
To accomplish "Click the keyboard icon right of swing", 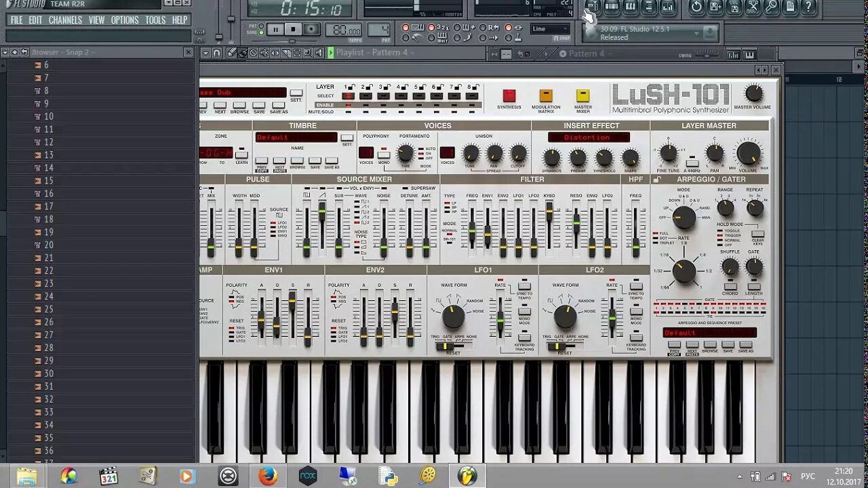I will pyautogui.click(x=749, y=55).
